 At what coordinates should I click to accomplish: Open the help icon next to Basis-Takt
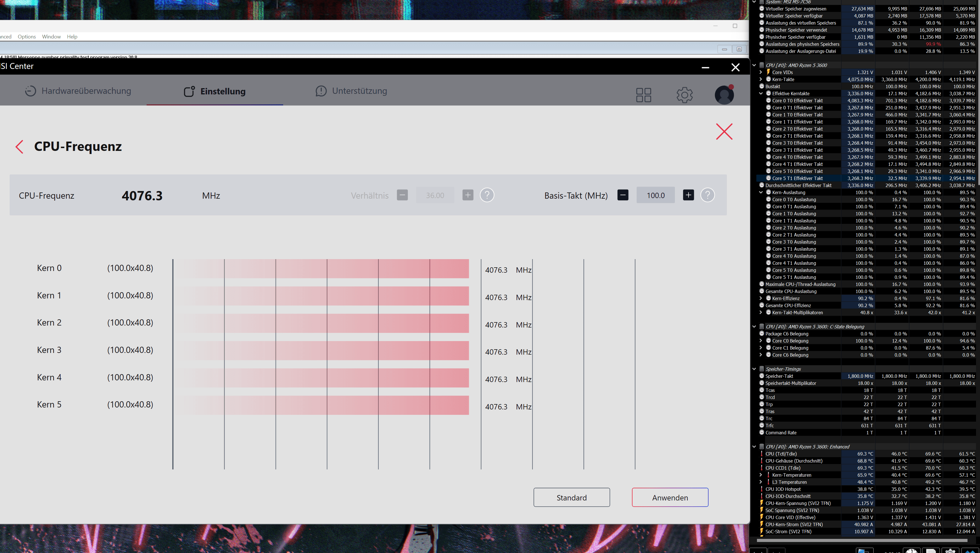[707, 195]
